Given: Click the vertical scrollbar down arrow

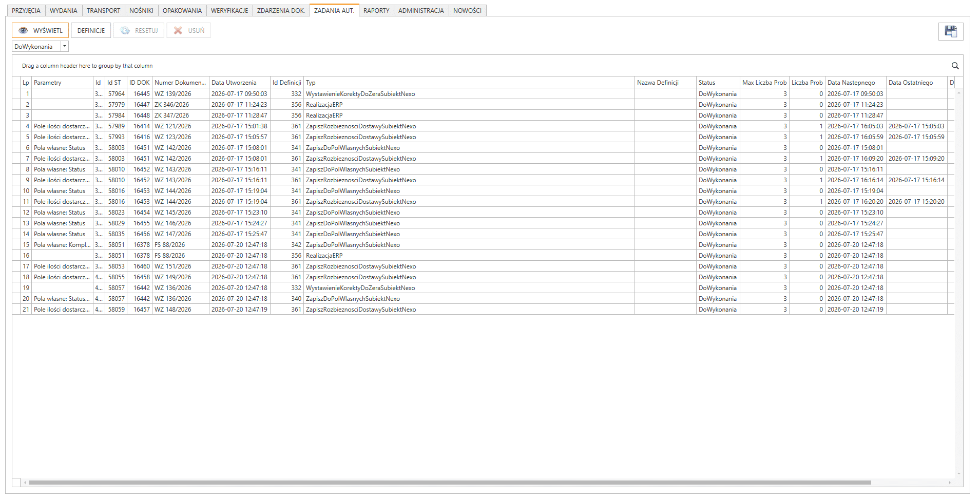Looking at the screenshot, I should pos(958,474).
